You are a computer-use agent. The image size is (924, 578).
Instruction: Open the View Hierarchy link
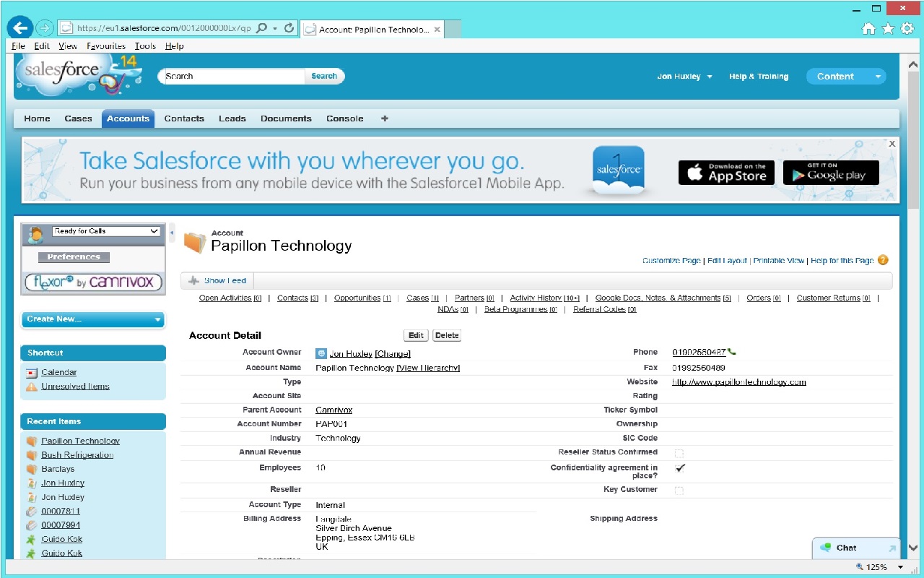[428, 368]
